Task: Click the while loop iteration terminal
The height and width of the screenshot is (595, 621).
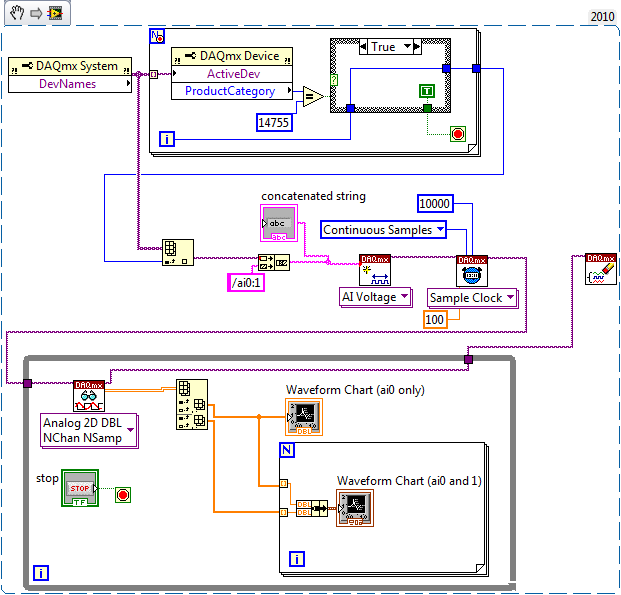Action: 41,573
